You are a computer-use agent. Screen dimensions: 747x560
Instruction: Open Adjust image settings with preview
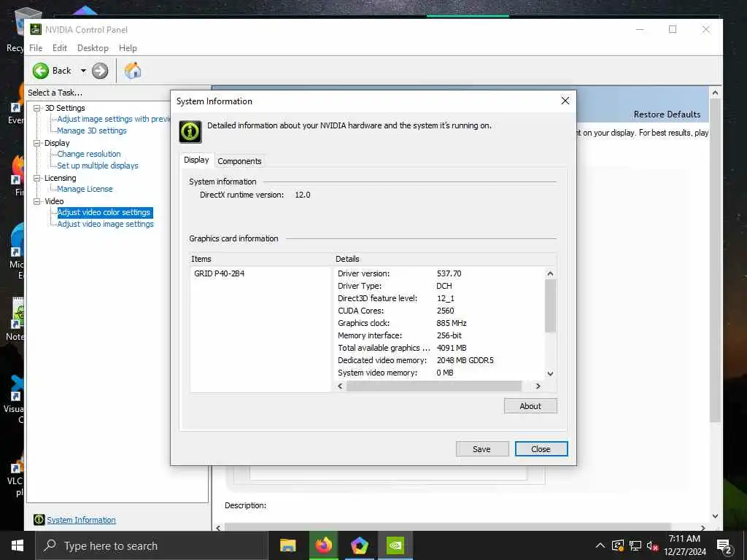click(x=113, y=119)
